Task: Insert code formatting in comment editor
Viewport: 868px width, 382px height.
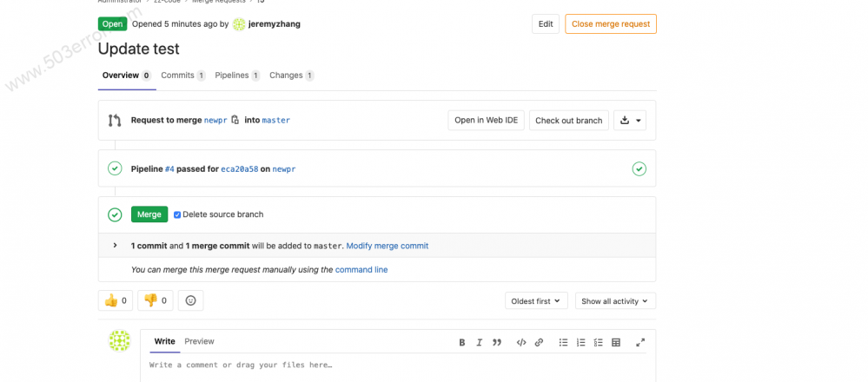Action: point(521,342)
